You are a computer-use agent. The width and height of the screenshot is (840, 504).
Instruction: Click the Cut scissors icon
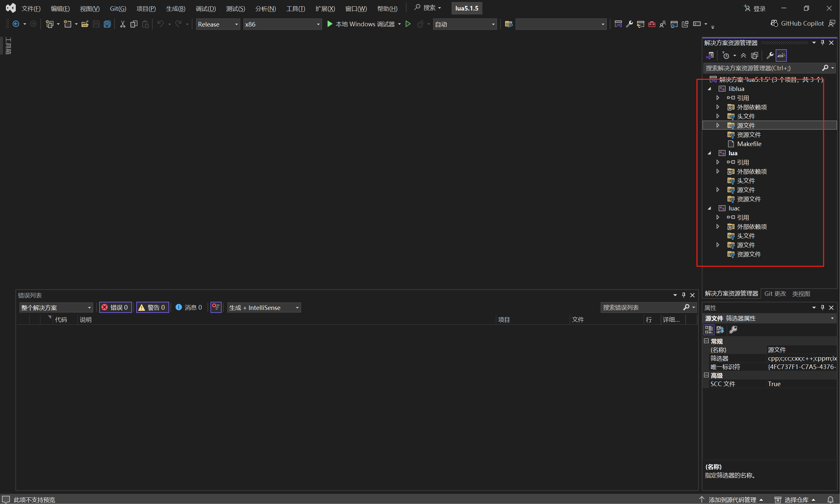122,24
